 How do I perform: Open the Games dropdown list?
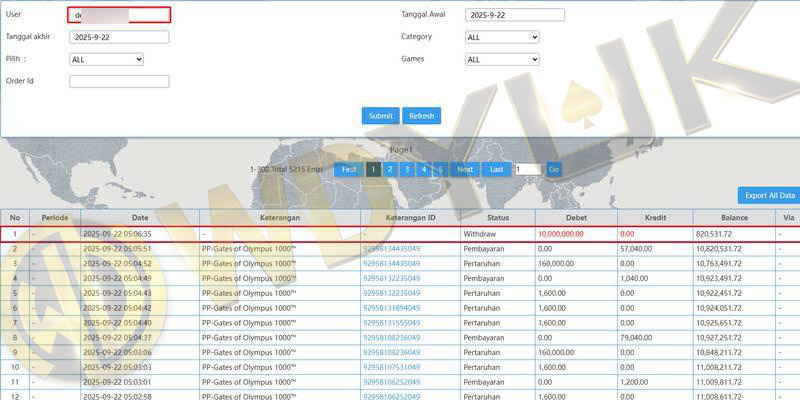pyautogui.click(x=502, y=60)
